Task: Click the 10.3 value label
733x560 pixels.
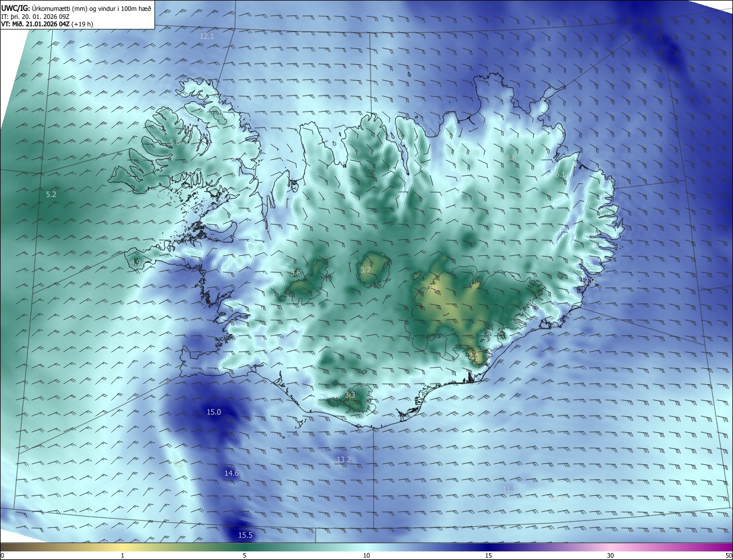Action: pos(557,499)
